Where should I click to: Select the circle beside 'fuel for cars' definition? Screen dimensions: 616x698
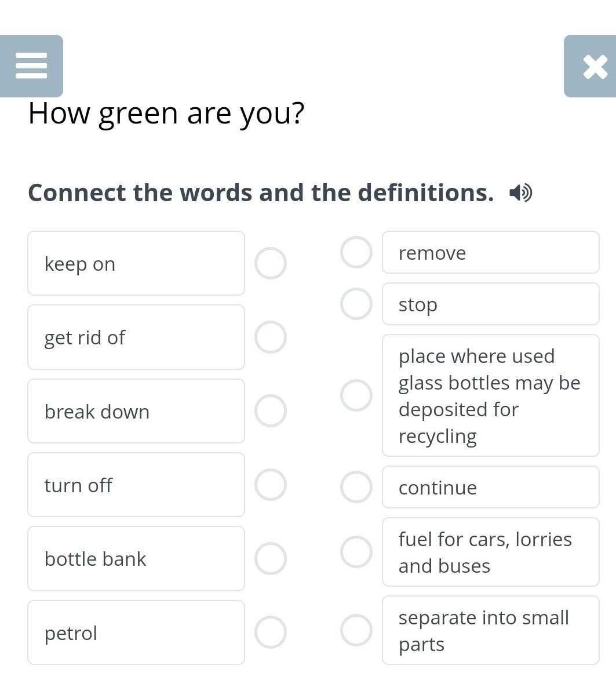(x=356, y=552)
